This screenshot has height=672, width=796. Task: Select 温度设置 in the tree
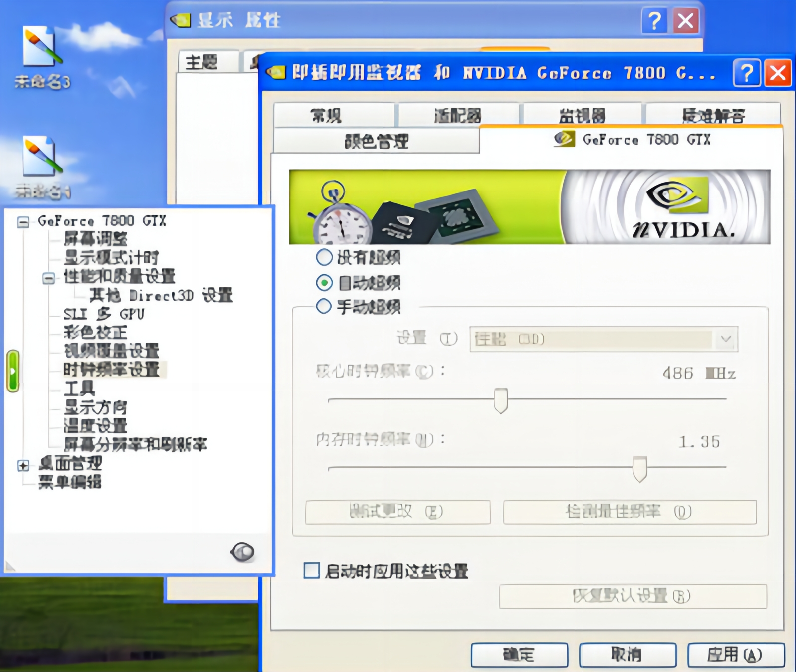click(x=95, y=425)
